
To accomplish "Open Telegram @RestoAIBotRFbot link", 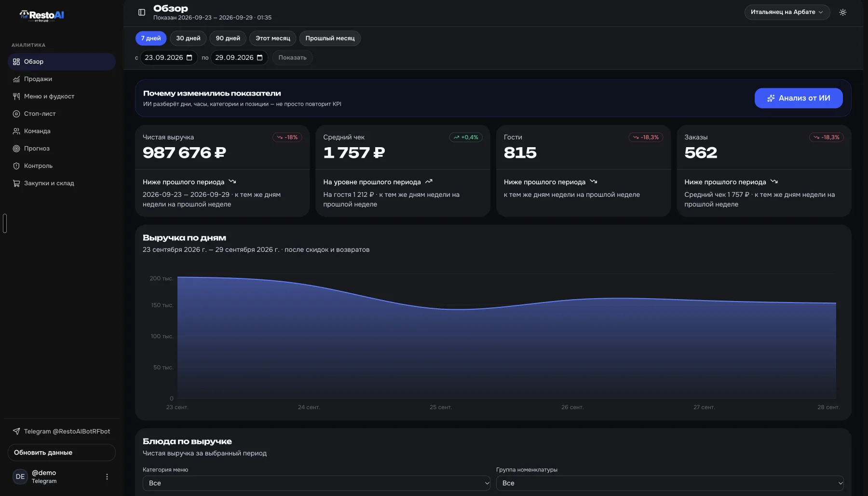I will (x=62, y=431).
